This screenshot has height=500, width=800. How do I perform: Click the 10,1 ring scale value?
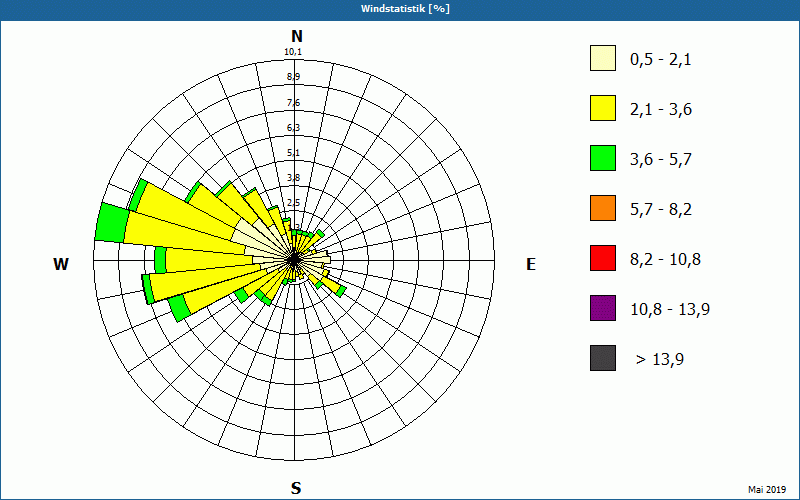[293, 52]
